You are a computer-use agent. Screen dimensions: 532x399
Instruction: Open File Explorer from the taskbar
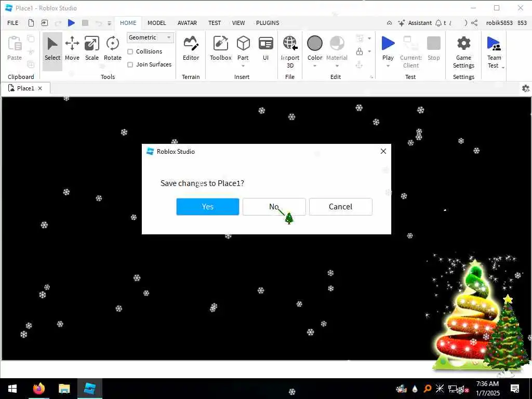[64, 389]
